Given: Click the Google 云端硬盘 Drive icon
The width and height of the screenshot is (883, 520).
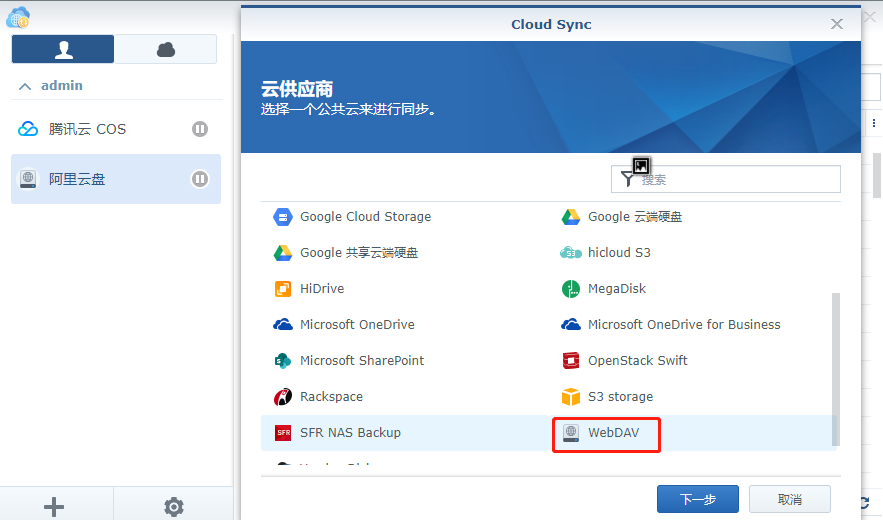Looking at the screenshot, I should [570, 217].
